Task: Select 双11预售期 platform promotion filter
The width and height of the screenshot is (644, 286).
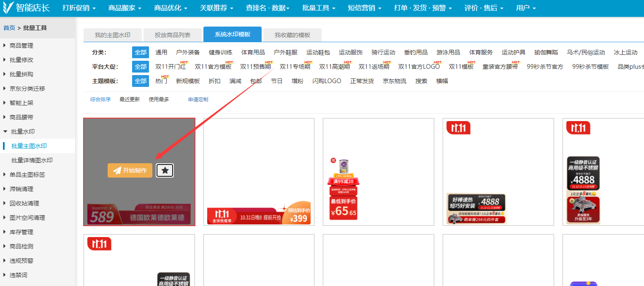Action: 255,67
